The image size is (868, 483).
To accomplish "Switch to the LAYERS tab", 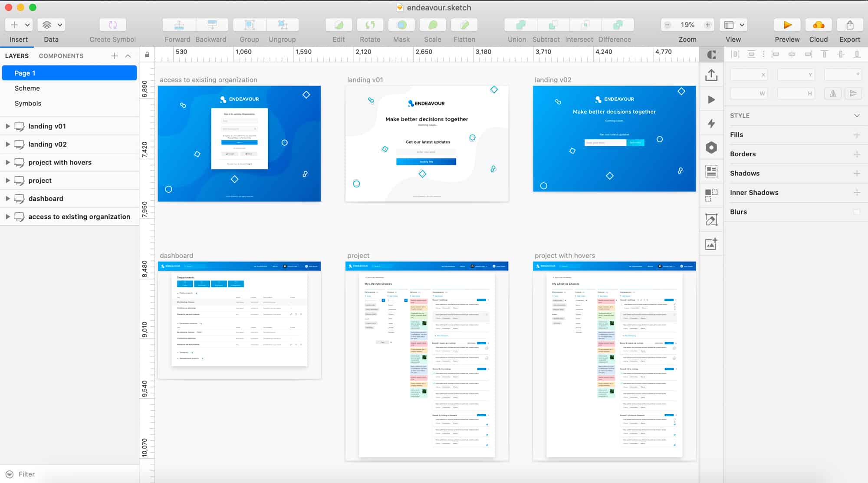I will 17,56.
